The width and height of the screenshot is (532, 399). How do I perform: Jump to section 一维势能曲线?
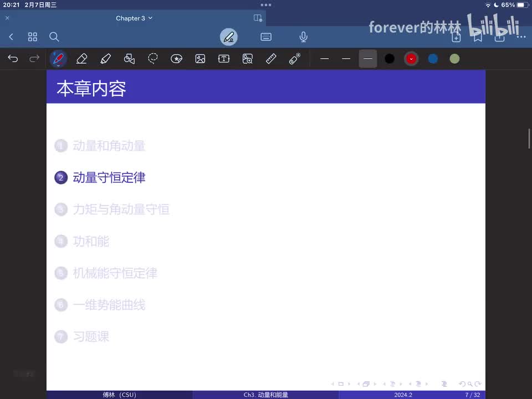(109, 305)
